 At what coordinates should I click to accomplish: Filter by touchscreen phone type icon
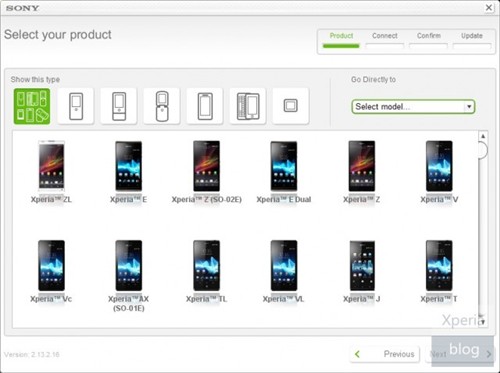[205, 106]
